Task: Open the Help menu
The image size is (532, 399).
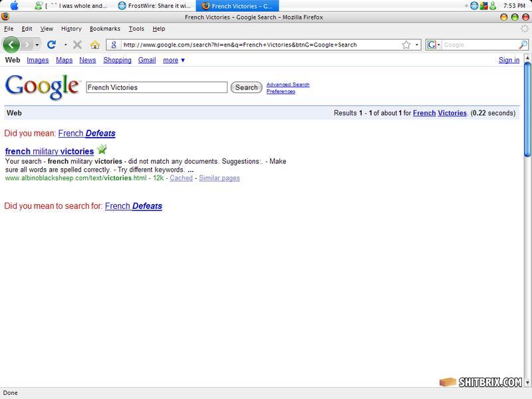Action: 159,29
